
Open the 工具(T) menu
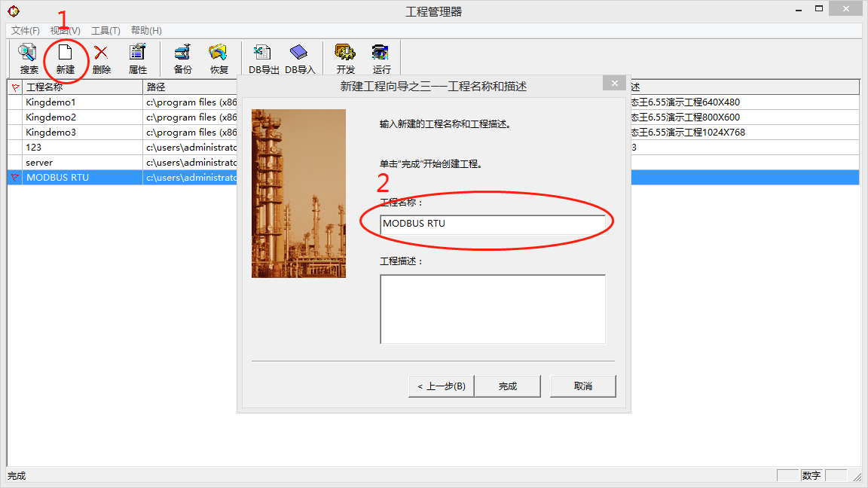click(x=105, y=31)
